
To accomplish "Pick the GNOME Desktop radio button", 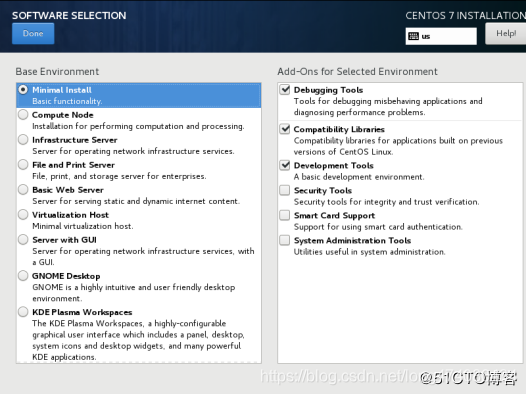I will [x=23, y=276].
